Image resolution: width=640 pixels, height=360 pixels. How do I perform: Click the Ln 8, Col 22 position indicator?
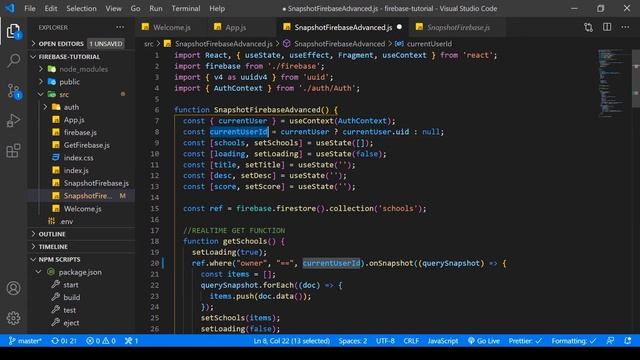coord(291,341)
